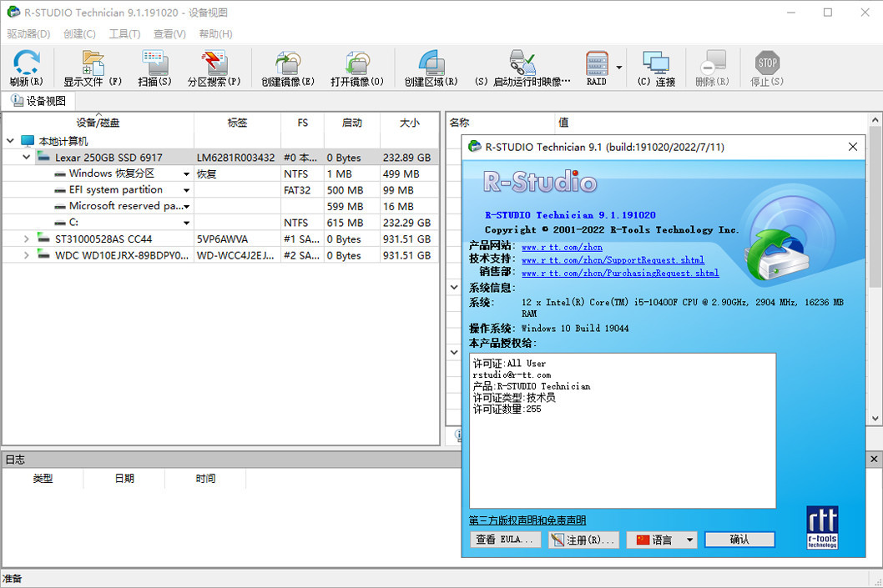Viewport: 883px width, 588px height.
Task: Click the 打开镜像 (Open Image) icon
Action: point(356,67)
